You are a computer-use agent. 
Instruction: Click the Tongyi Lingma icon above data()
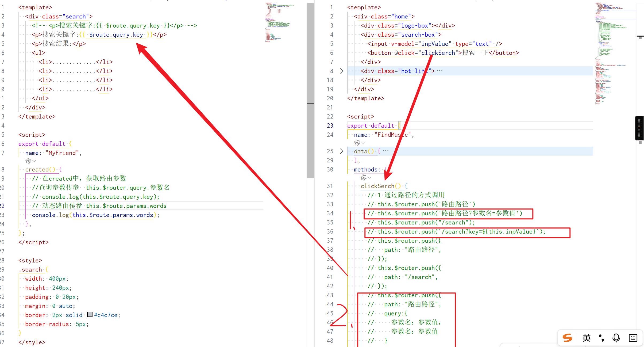click(357, 143)
